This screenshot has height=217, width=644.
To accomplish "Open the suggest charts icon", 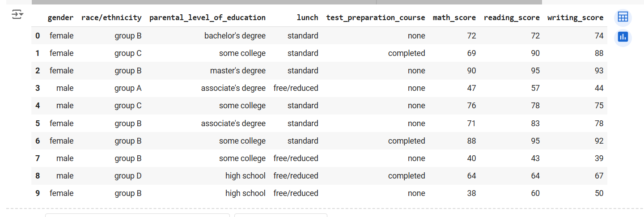I will (623, 37).
